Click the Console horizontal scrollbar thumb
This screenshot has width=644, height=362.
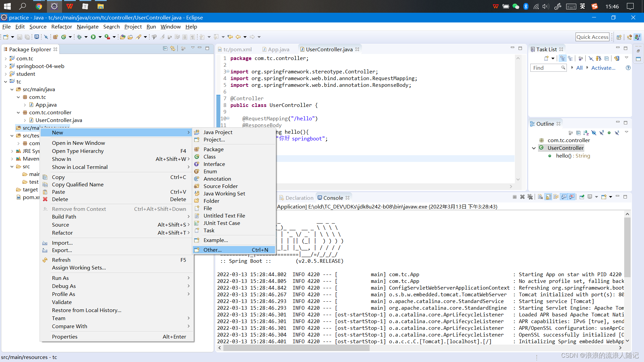[x=296, y=348]
